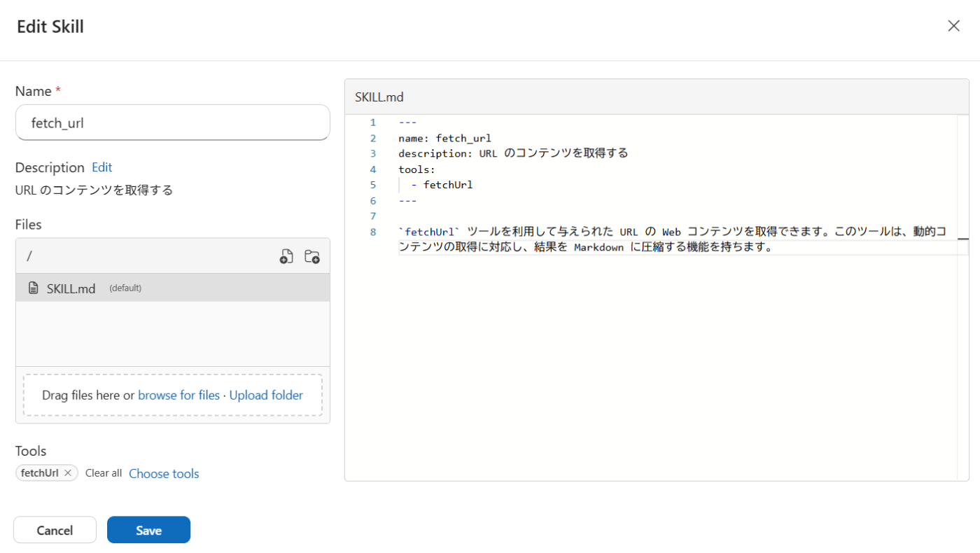The width and height of the screenshot is (980, 553).
Task: Open the Choose tools link
Action: click(164, 474)
